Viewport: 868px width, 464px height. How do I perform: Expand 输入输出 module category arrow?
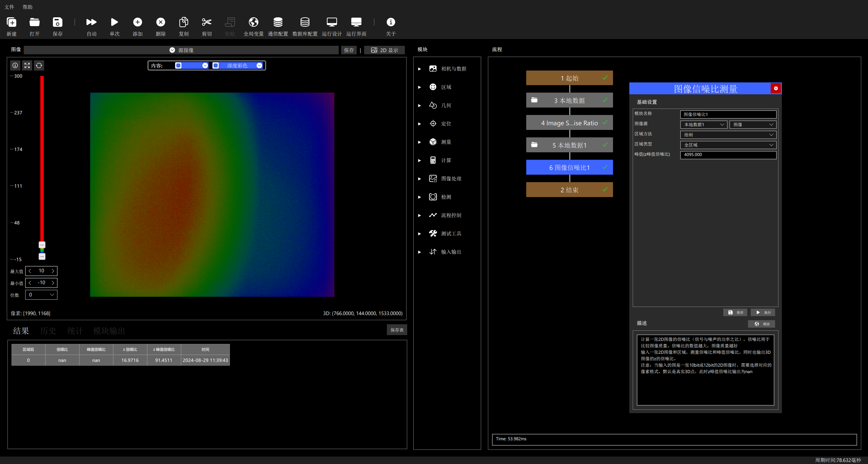pyautogui.click(x=419, y=252)
